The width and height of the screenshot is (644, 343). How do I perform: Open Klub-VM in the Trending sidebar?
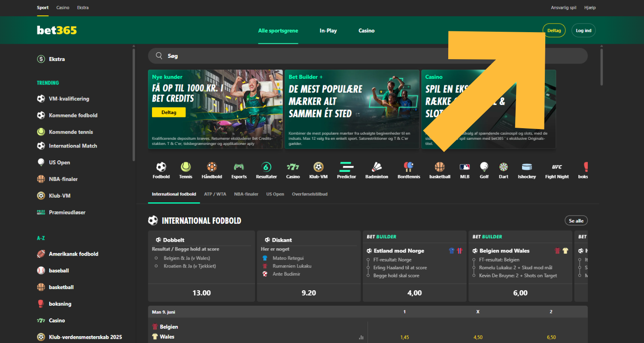[x=54, y=196]
